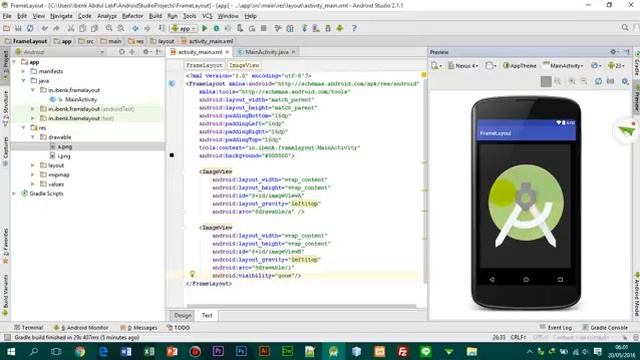Open the Android project view dropdown
This screenshot has height=360, width=640.
[60, 52]
